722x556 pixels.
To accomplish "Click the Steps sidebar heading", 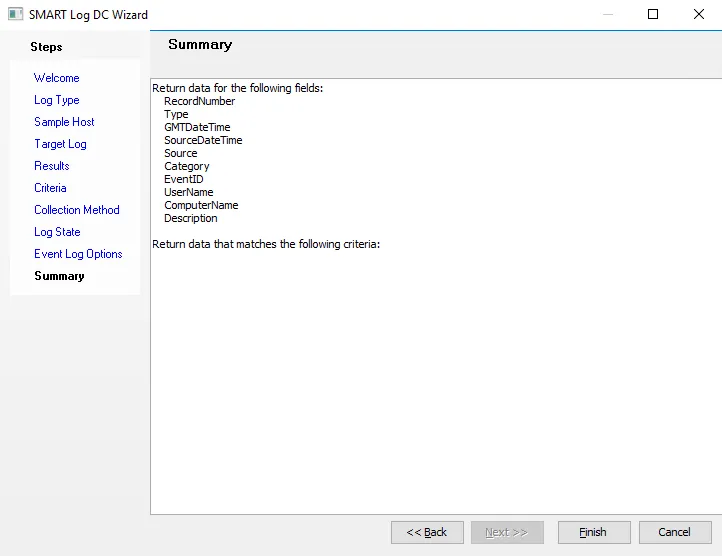I will (46, 47).
